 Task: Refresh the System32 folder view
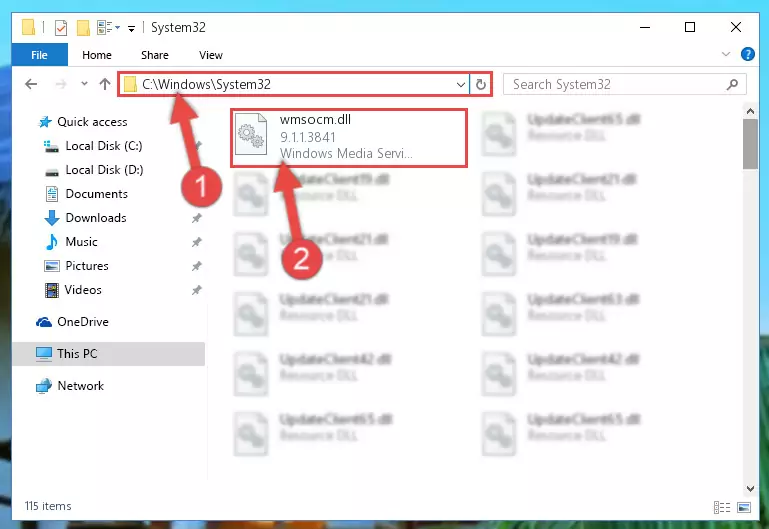coord(481,84)
